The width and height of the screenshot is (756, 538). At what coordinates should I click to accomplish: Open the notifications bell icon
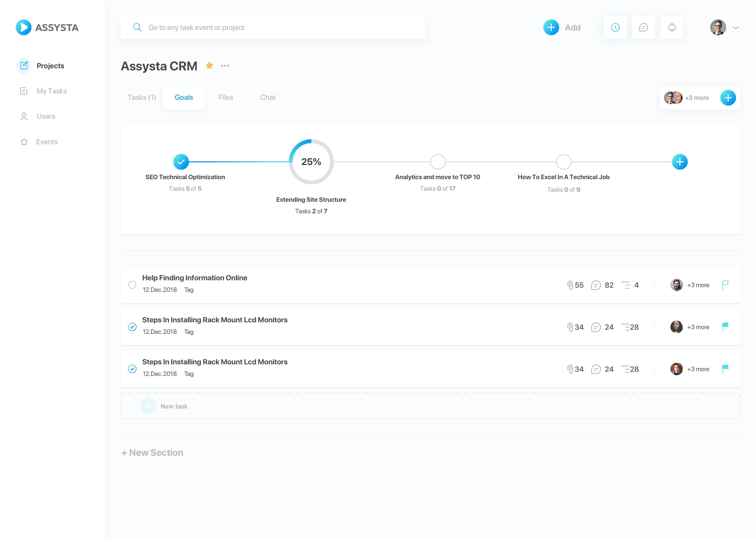pos(671,28)
